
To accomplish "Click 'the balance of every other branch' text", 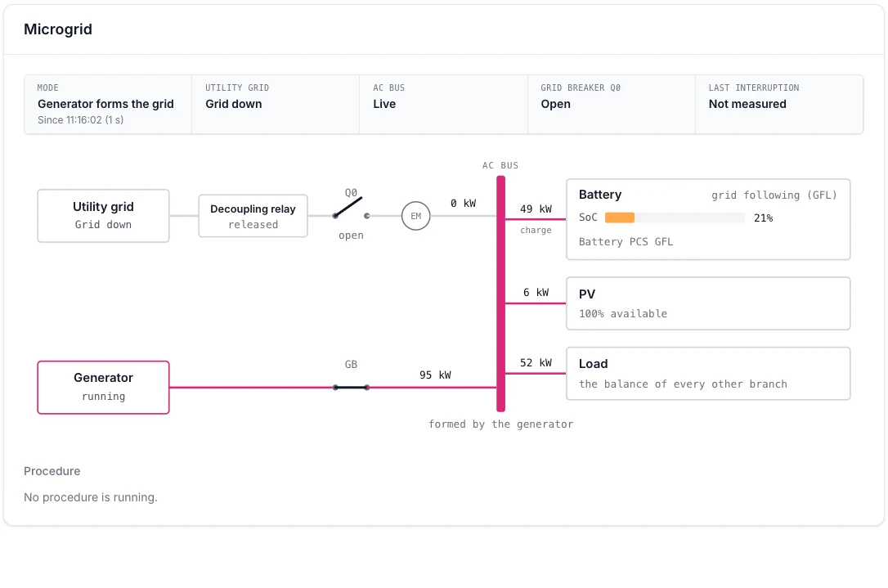I will 683,384.
